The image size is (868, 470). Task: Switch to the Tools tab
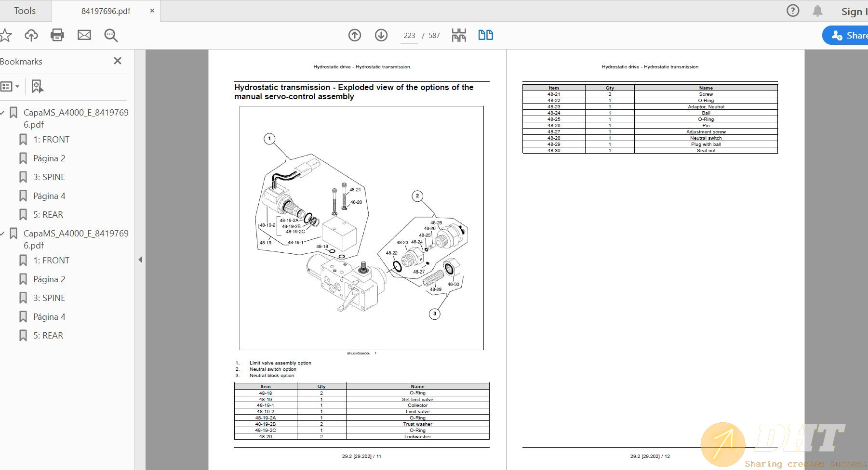[x=25, y=11]
